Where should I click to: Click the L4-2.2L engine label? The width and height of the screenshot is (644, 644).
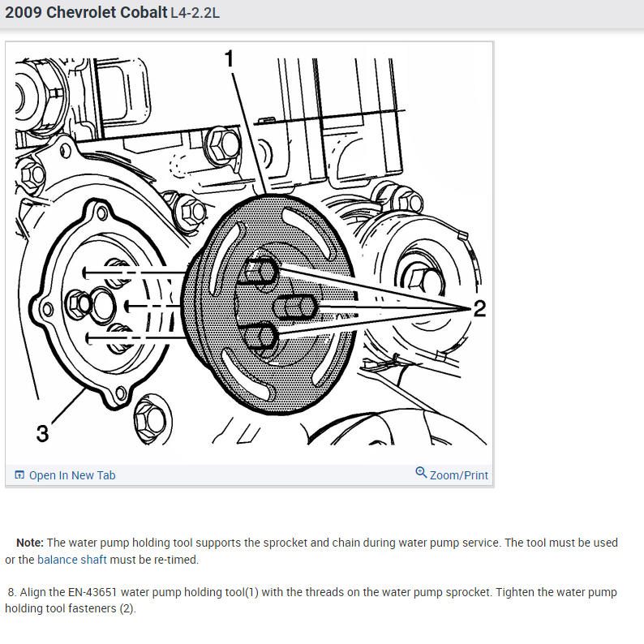(195, 13)
